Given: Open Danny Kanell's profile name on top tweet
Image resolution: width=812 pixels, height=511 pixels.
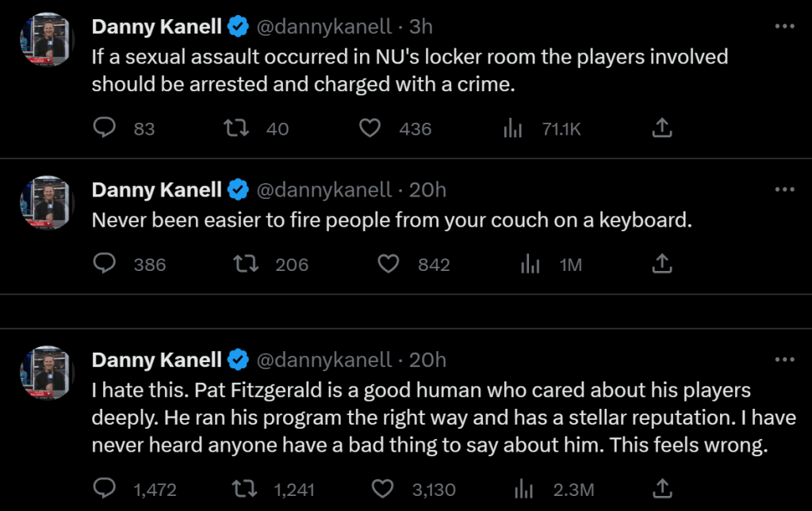Looking at the screenshot, I should pyautogui.click(x=156, y=26).
